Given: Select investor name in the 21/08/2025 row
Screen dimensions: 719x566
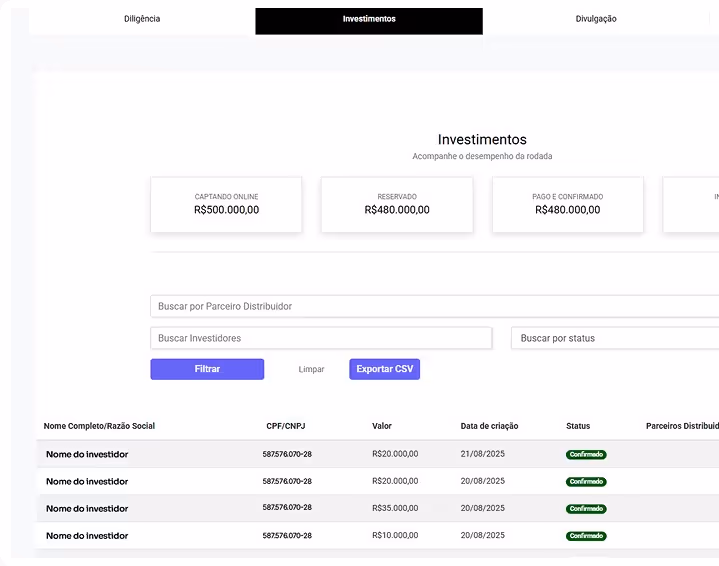Looking at the screenshot, I should tap(87, 455).
